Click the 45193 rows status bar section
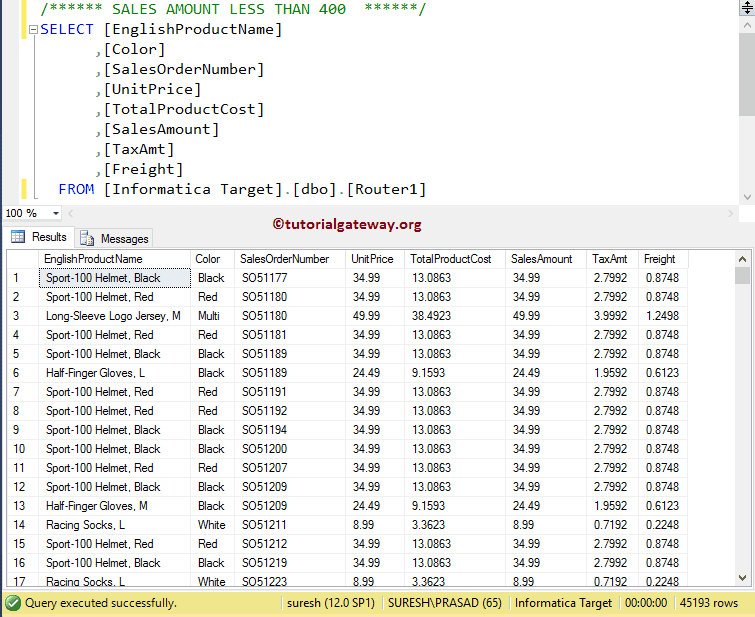Image resolution: width=755 pixels, height=617 pixels. 705,603
